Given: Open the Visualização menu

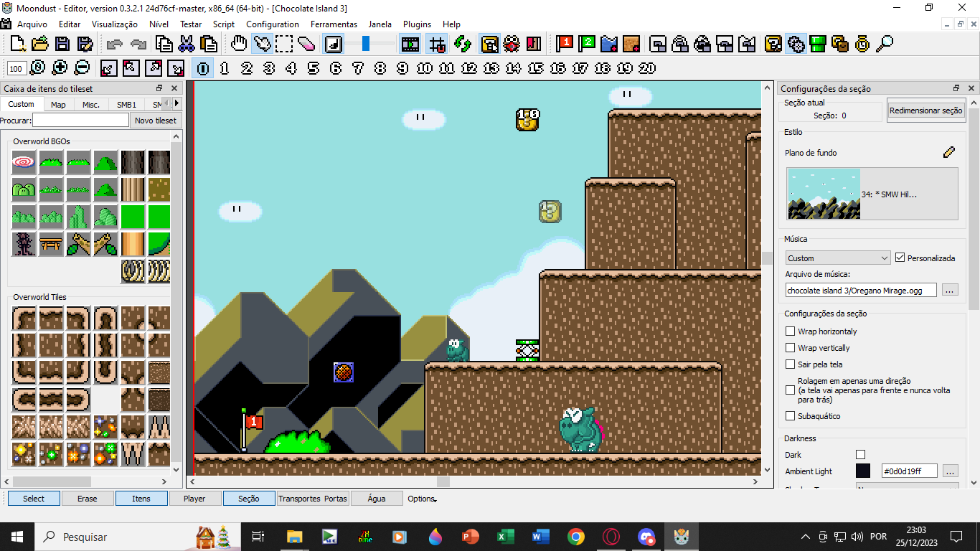Looking at the screenshot, I should tap(115, 24).
